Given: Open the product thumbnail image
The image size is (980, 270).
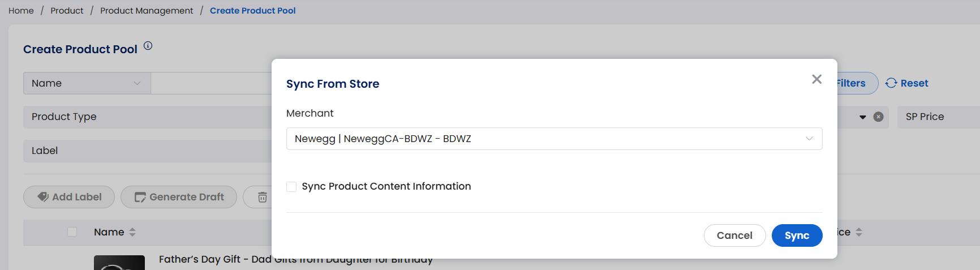Looking at the screenshot, I should (119, 263).
